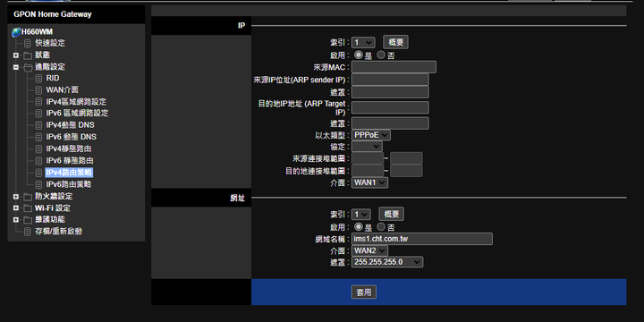The image size is (644, 322).
Task: Open the WAN介面 page
Action: (62, 90)
